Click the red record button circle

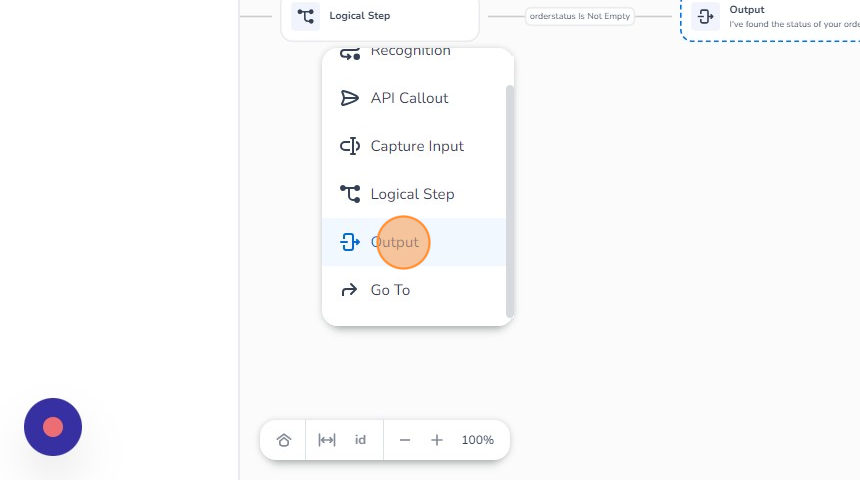53,427
